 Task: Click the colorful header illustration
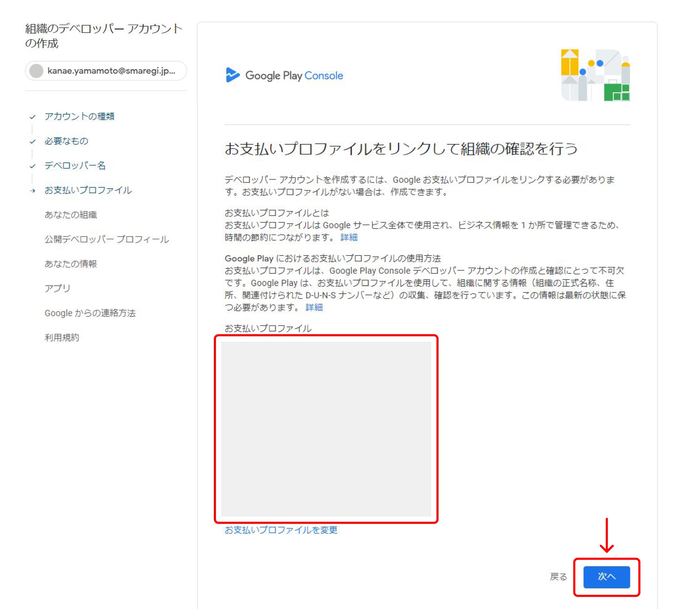tap(595, 75)
